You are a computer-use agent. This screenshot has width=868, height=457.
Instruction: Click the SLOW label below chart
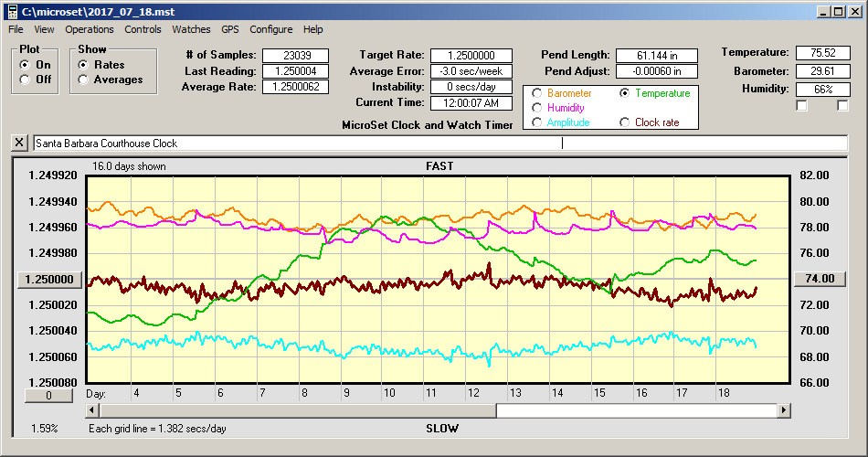[x=441, y=428]
